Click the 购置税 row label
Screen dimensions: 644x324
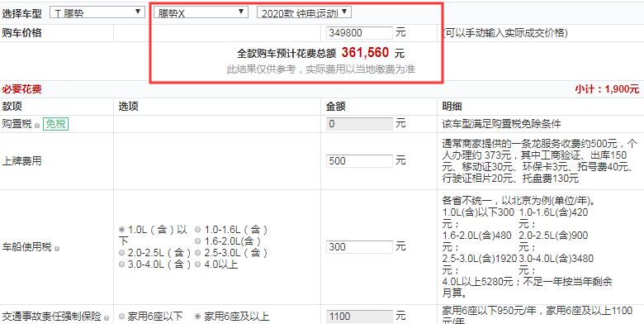tap(17, 124)
